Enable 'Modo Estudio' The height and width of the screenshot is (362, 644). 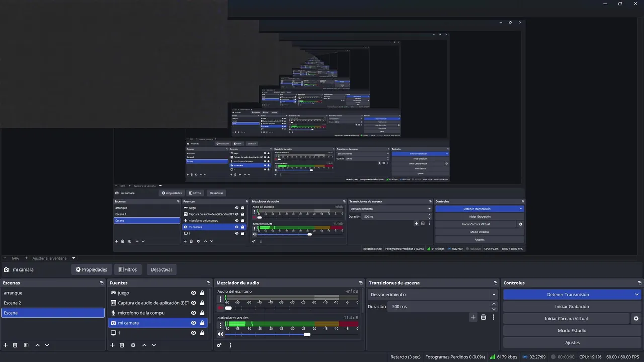coord(572,331)
